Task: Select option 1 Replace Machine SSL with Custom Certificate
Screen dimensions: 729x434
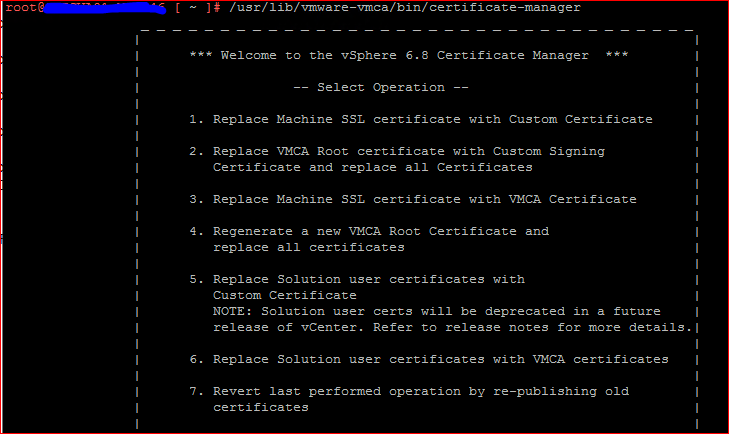Action: coord(420,119)
